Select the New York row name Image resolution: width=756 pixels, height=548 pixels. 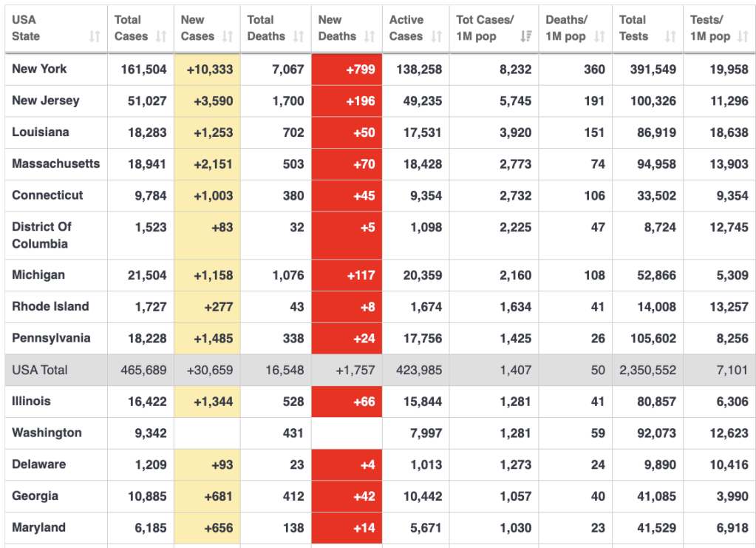coord(39,69)
